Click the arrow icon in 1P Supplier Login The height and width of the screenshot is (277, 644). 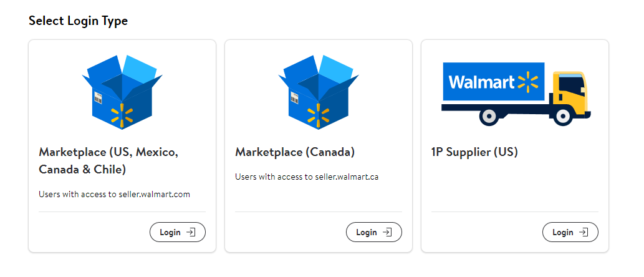coord(584,232)
